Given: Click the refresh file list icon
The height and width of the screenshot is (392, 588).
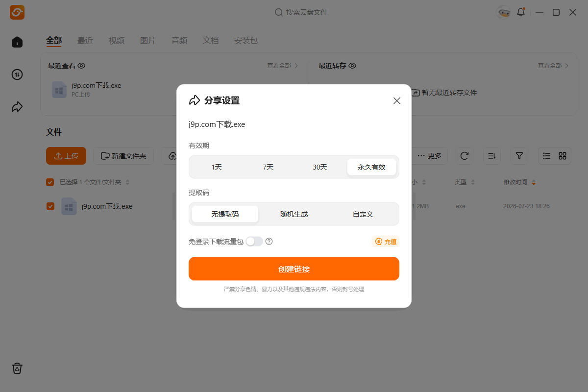Looking at the screenshot, I should point(465,156).
